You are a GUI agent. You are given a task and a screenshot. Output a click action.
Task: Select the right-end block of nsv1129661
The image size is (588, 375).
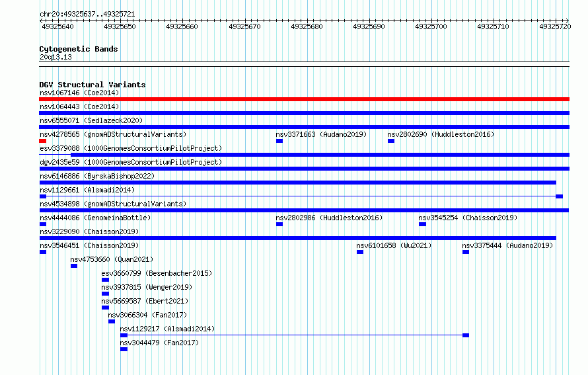click(x=559, y=196)
